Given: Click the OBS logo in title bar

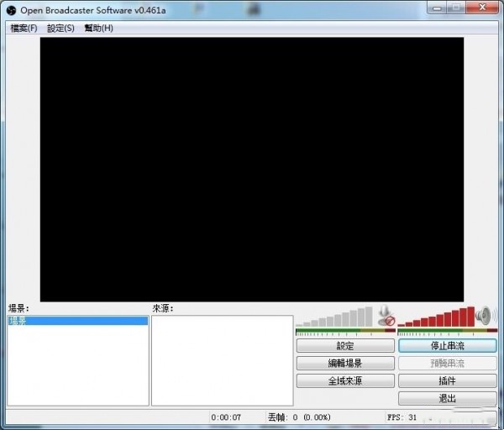Looking at the screenshot, I should 11,9.
